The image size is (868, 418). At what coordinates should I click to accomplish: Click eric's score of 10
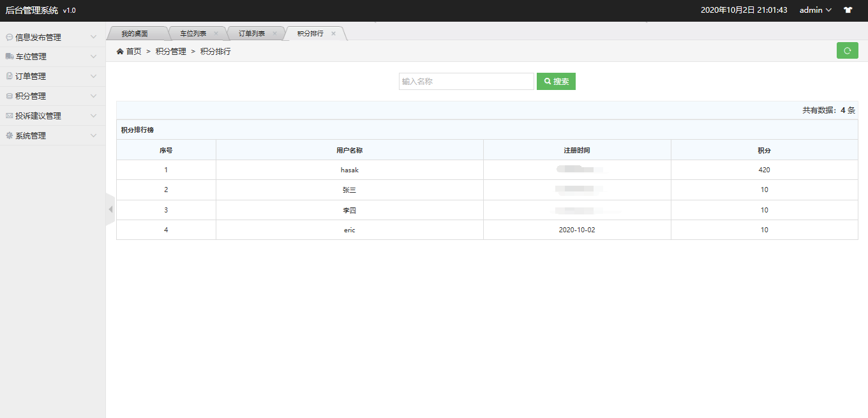click(765, 230)
